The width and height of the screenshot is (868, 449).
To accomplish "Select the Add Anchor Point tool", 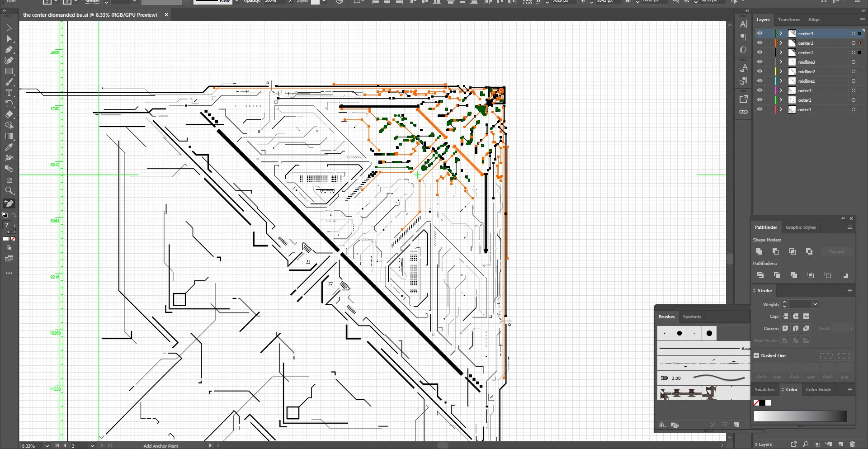I will click(x=9, y=203).
